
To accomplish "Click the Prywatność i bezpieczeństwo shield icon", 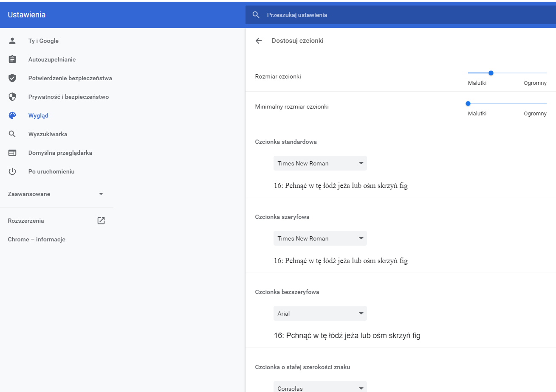I will point(12,97).
